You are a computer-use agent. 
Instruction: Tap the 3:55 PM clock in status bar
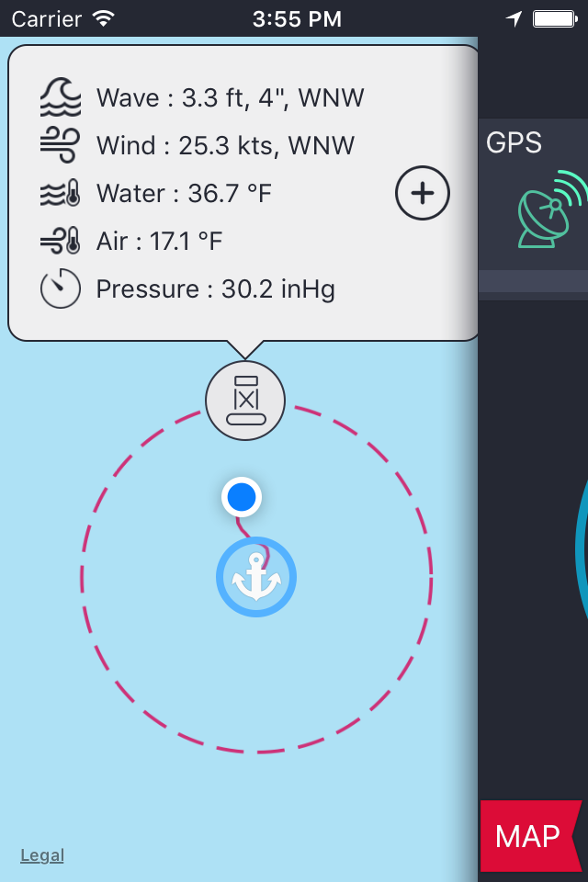coord(297,19)
